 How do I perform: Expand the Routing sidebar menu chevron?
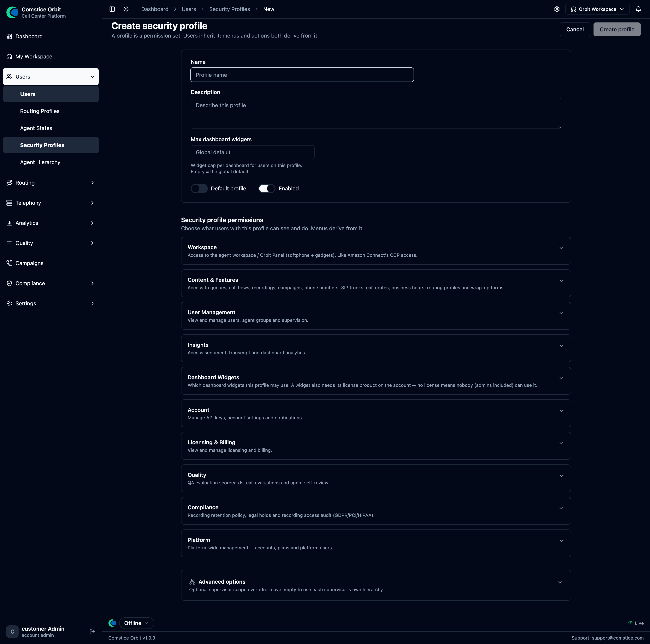(92, 183)
